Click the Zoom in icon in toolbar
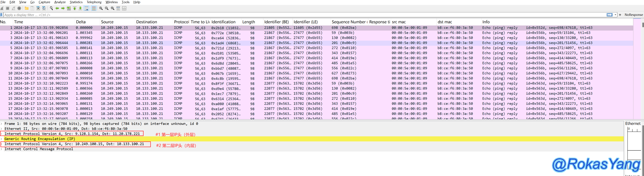The width and height of the screenshot is (644, 176). pos(101,8)
